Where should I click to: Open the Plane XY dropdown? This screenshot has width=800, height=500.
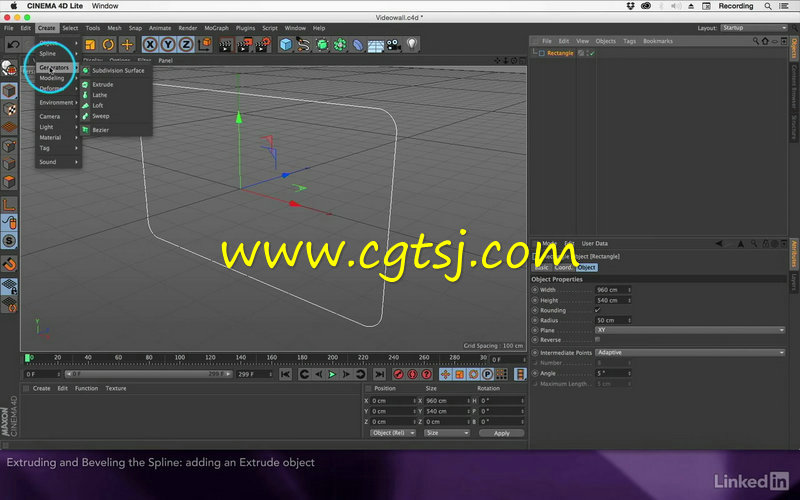coord(690,330)
